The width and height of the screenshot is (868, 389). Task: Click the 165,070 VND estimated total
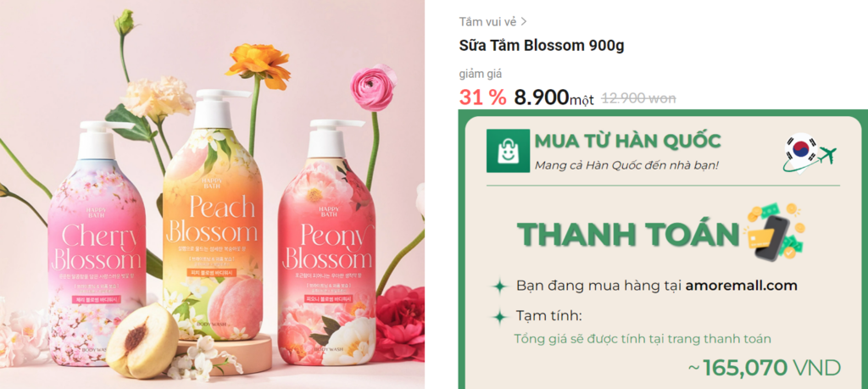coord(764,366)
